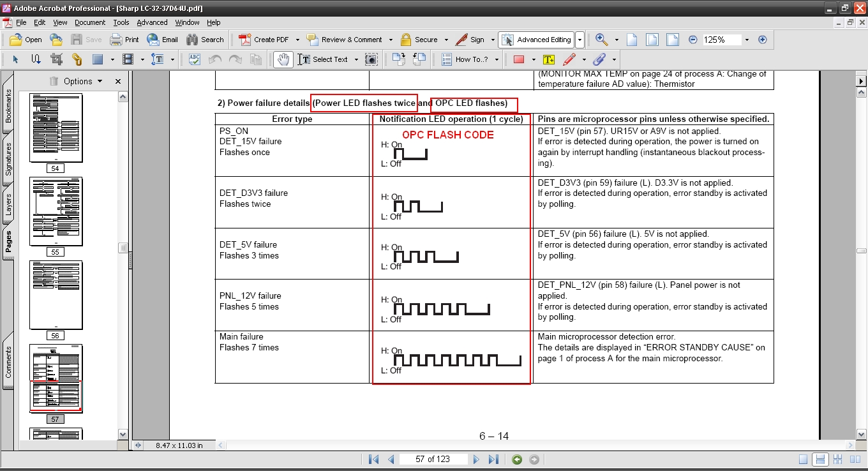Switch to the Bookmarks tab
Viewport: 868px width, 471px height.
tap(8, 105)
